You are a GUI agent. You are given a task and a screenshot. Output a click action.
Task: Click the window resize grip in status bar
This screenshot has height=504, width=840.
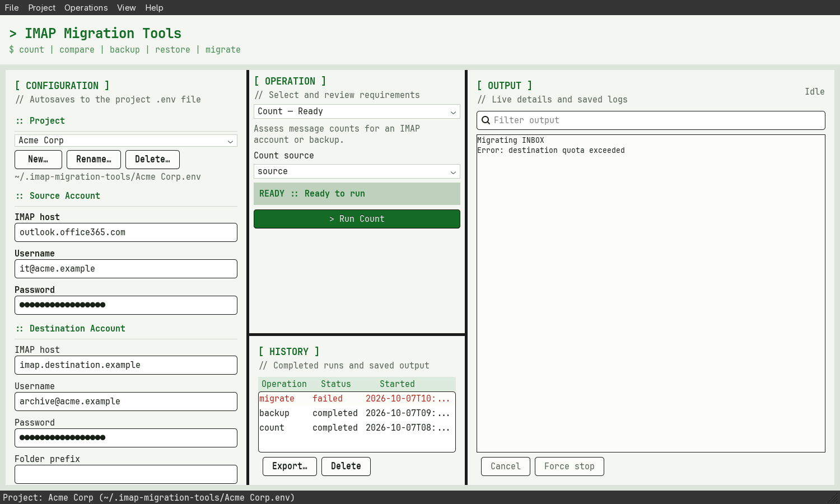[834, 498]
